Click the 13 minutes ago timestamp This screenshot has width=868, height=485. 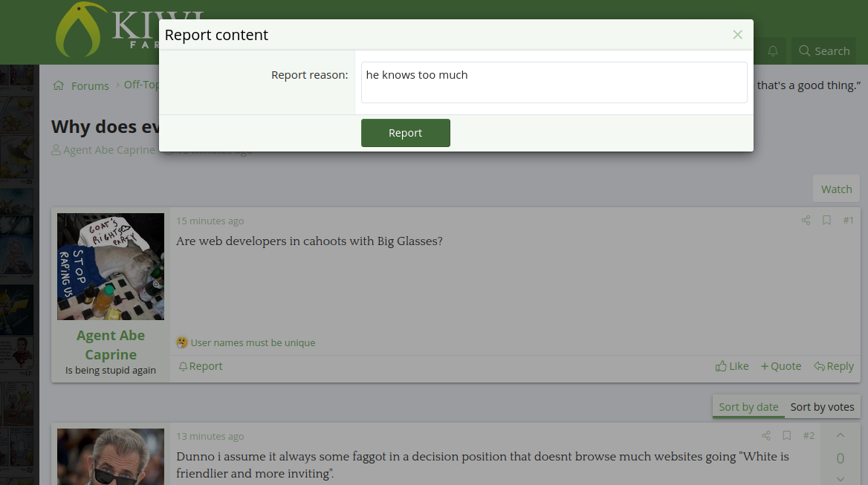tap(210, 436)
